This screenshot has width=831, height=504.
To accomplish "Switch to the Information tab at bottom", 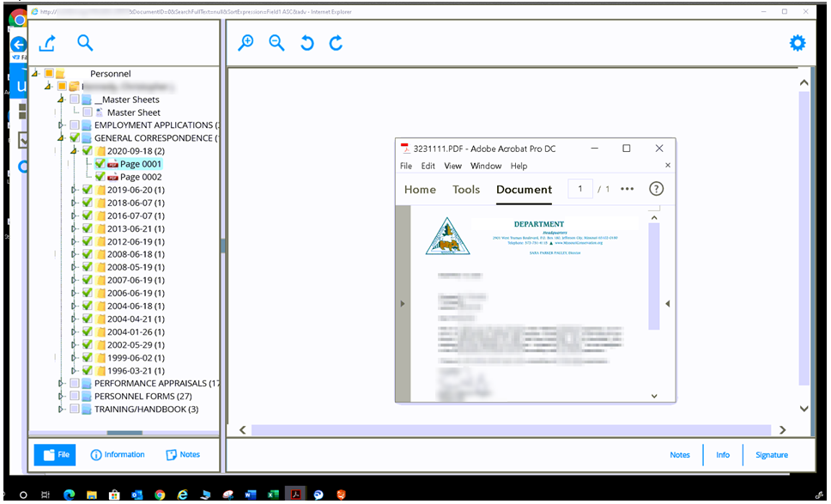I will pos(118,454).
